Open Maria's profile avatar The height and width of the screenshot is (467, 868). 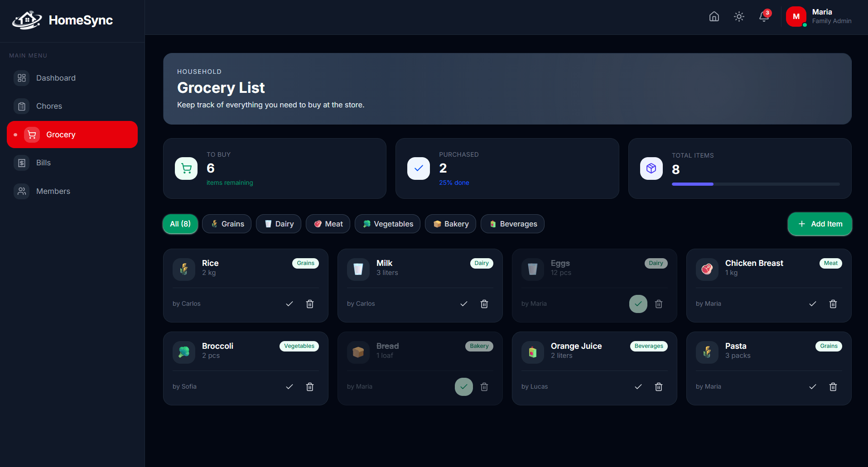tap(796, 16)
